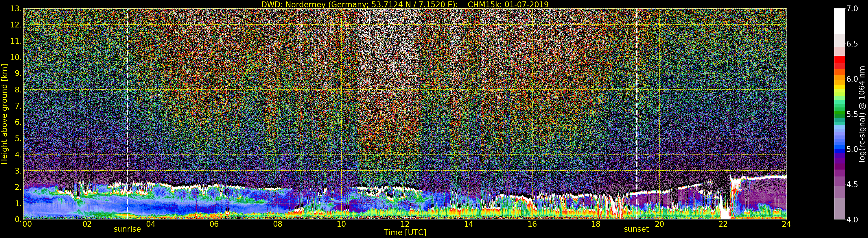Click the time tick label '18'
Image resolution: width=868 pixels, height=238 pixels.
tap(596, 224)
